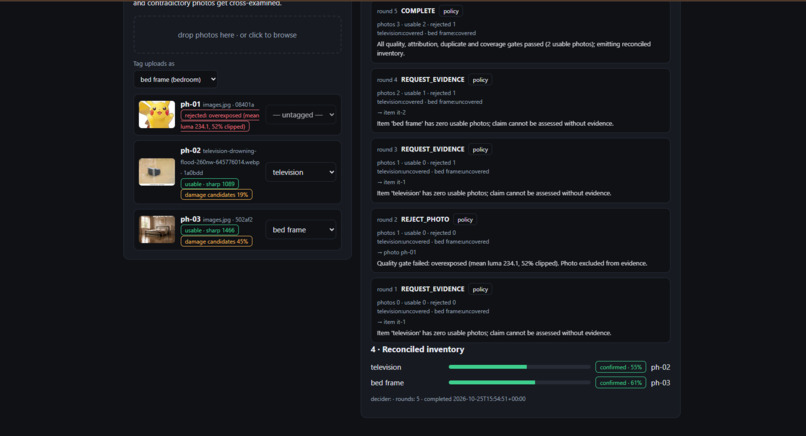This screenshot has height=436, width=806.
Task: Click the confirmed 61% badge
Action: (620, 383)
